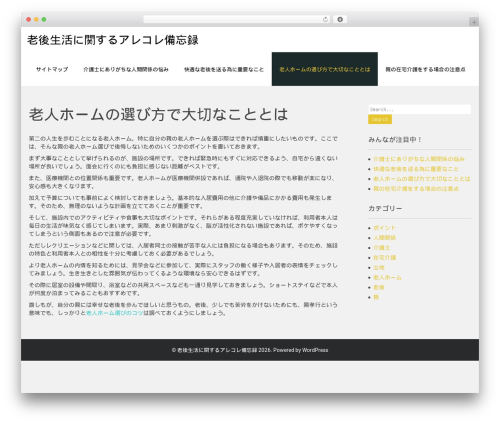500x423 pixels.
Task: Click the paragraph starting with ただしレクリエーション
Action: 183,249
